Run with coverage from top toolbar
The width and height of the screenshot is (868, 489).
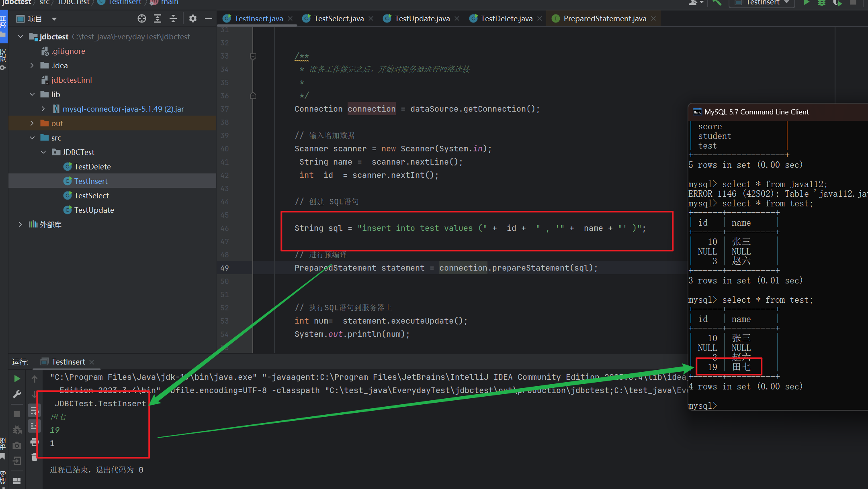pyautogui.click(x=837, y=2)
